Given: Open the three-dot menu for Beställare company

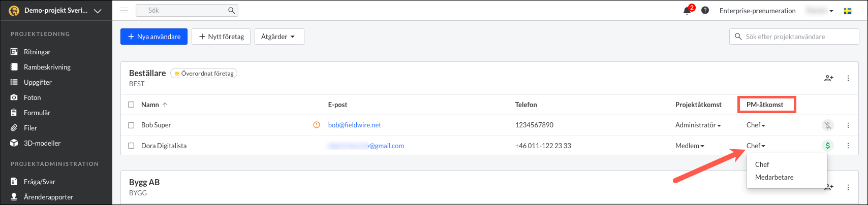Looking at the screenshot, I should click(x=848, y=78).
